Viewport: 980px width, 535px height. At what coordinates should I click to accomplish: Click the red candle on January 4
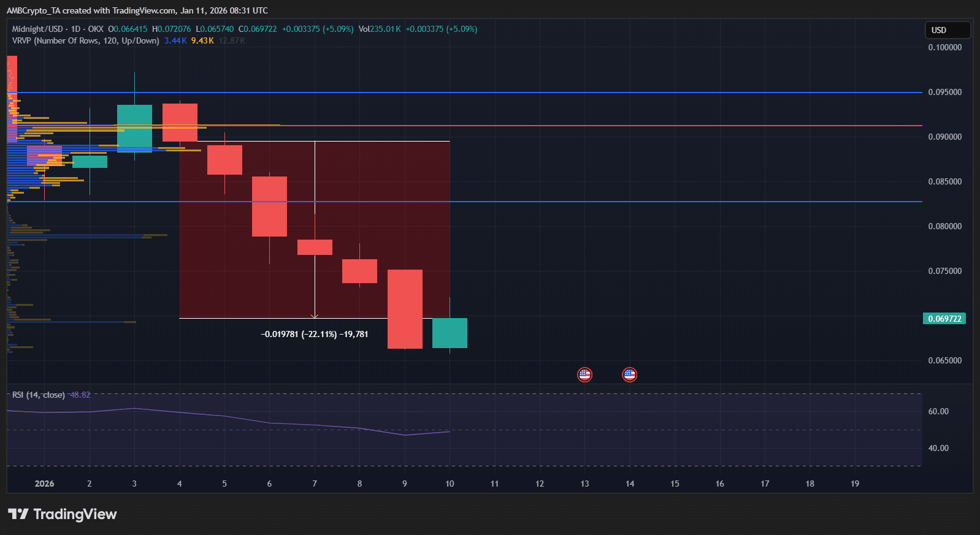[180, 122]
